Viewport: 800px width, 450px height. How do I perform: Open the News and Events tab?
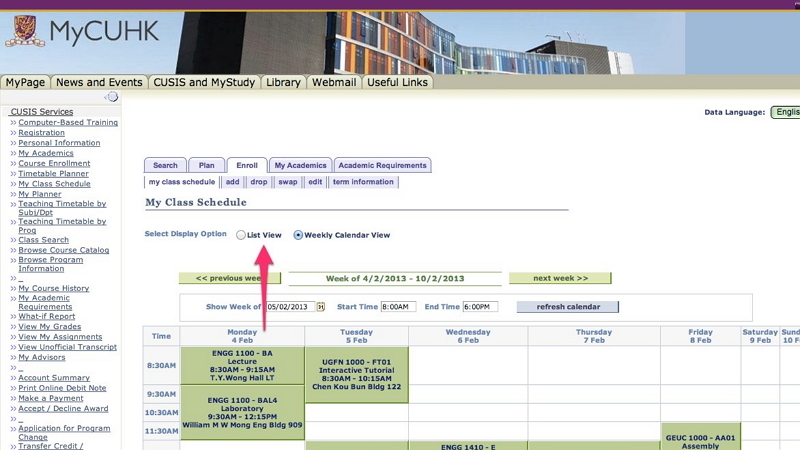[99, 82]
